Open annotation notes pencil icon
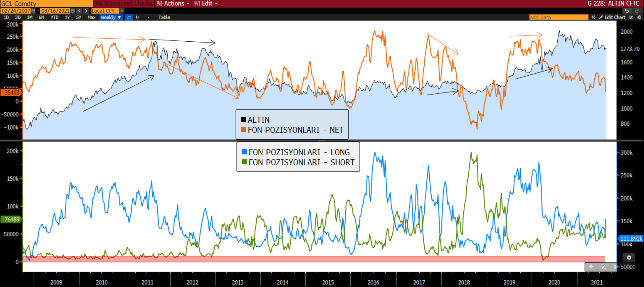The width and height of the screenshot is (644, 287). click(x=631, y=17)
